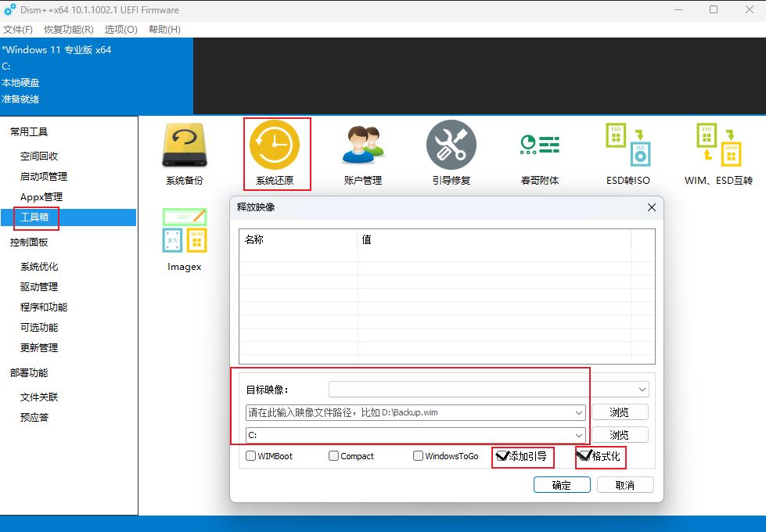This screenshot has height=532, width=766.
Task: Click the image file path input field
Action: click(407, 412)
